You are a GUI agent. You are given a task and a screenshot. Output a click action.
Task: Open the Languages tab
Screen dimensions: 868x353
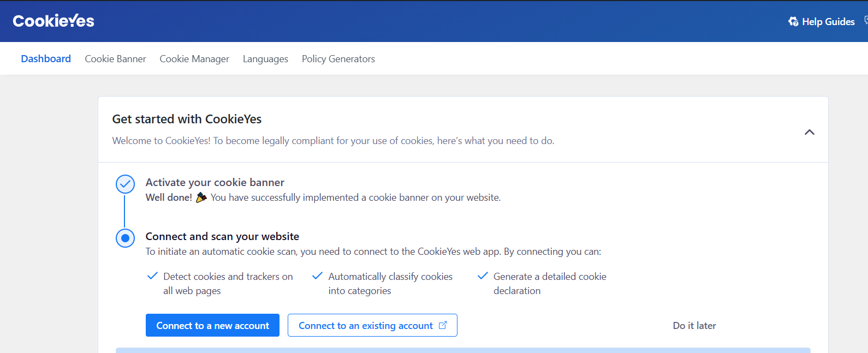[265, 59]
